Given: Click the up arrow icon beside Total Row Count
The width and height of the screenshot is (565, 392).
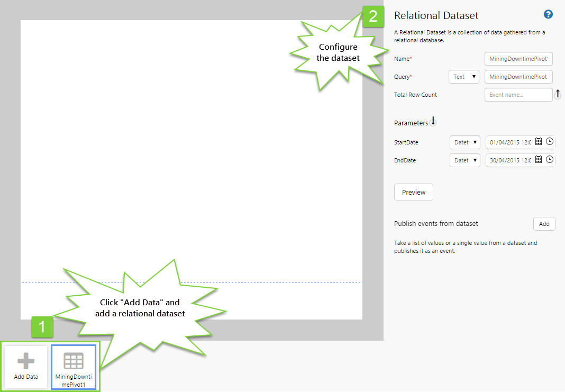Looking at the screenshot, I should pos(558,94).
